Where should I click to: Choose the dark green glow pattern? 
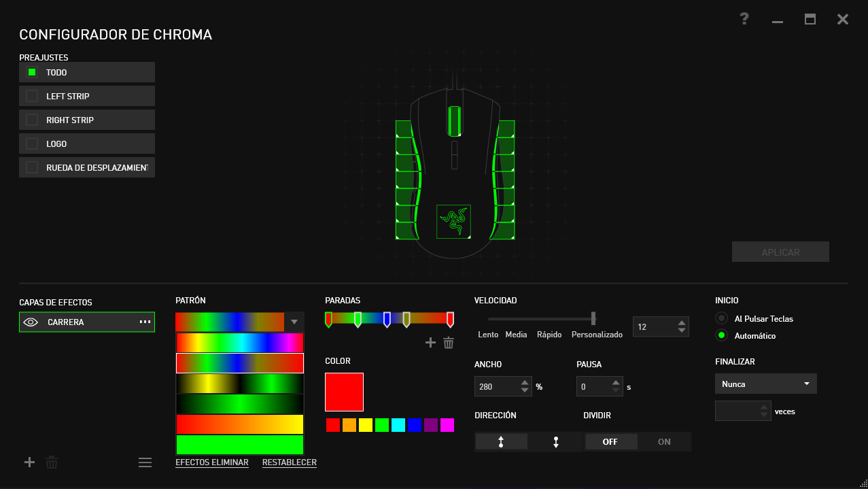[239, 404]
